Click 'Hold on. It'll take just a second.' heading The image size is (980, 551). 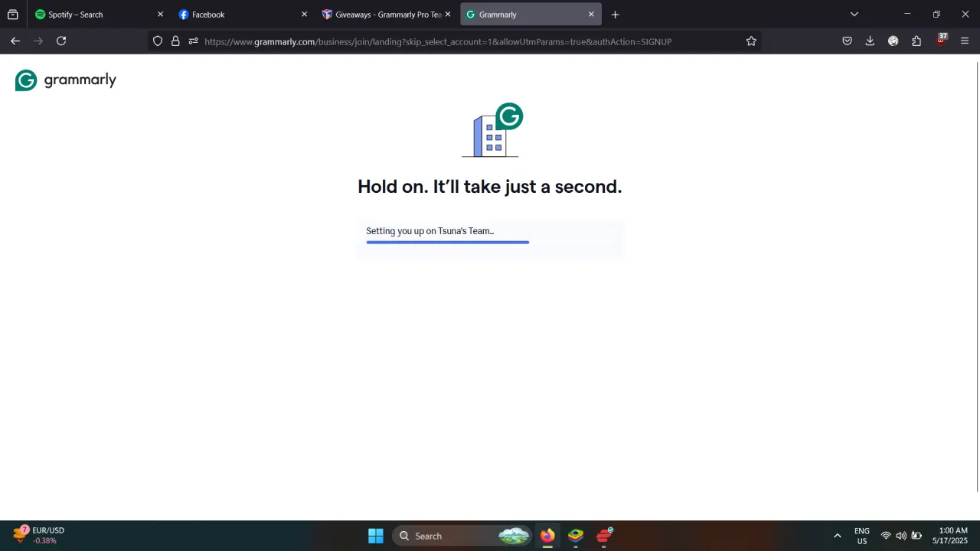490,187
